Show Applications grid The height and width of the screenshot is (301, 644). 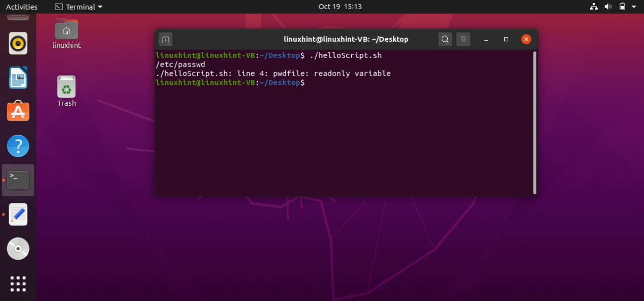tap(18, 284)
